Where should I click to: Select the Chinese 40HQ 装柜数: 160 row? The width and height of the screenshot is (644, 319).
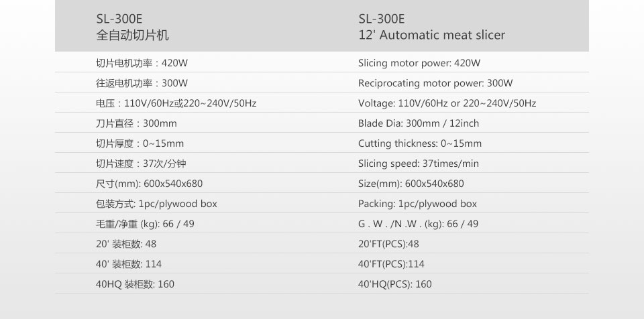[x=135, y=285]
